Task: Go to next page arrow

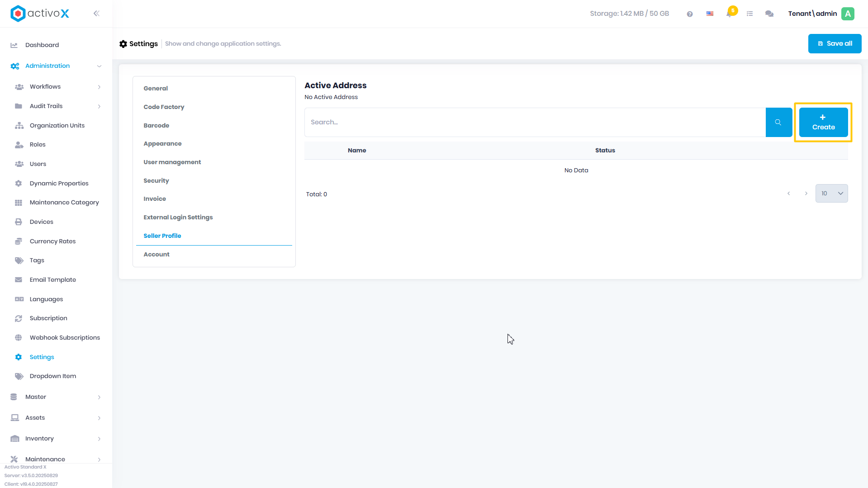Action: (806, 194)
